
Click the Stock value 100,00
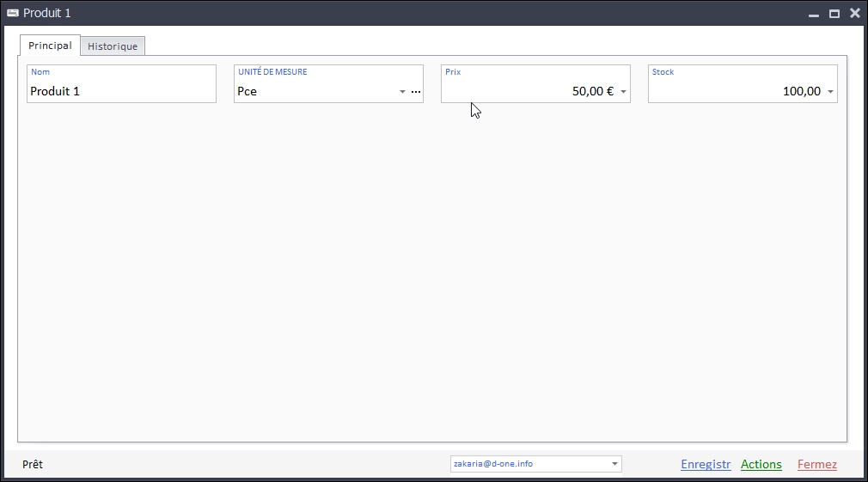[x=801, y=91]
